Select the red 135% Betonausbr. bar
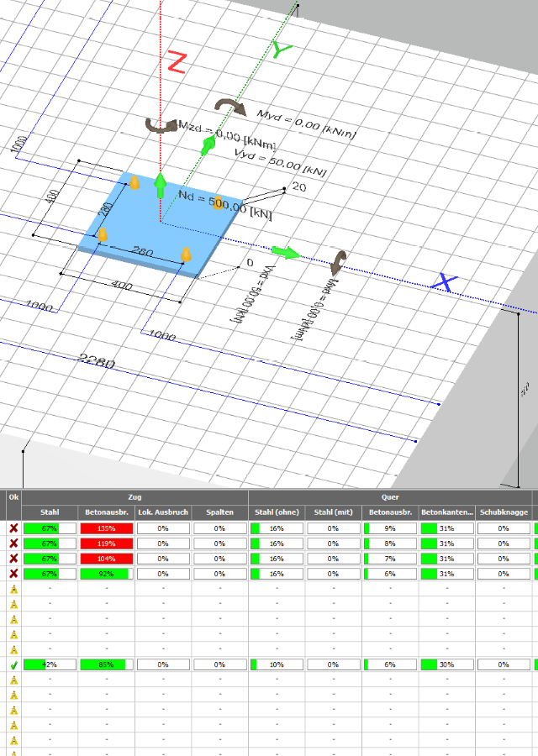The width and height of the screenshot is (538, 756). [107, 528]
